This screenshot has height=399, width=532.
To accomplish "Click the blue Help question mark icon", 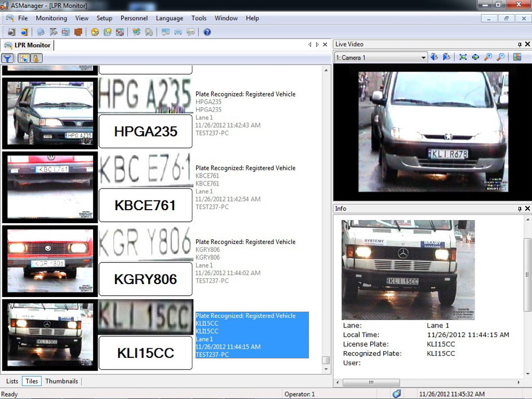I will click(x=207, y=32).
